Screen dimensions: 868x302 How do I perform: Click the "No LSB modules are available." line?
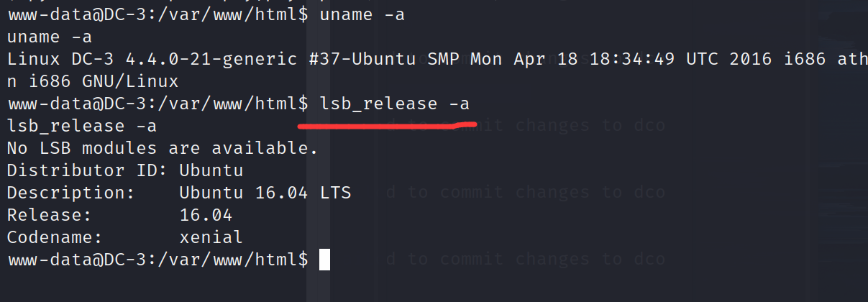point(162,149)
